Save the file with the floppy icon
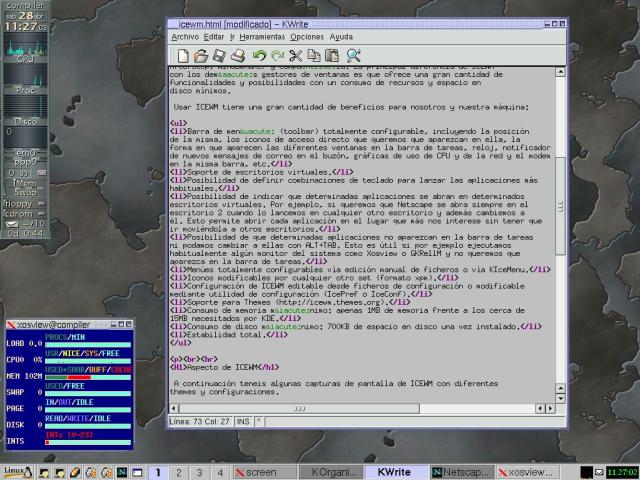This screenshot has width=640, height=480. [x=219, y=56]
